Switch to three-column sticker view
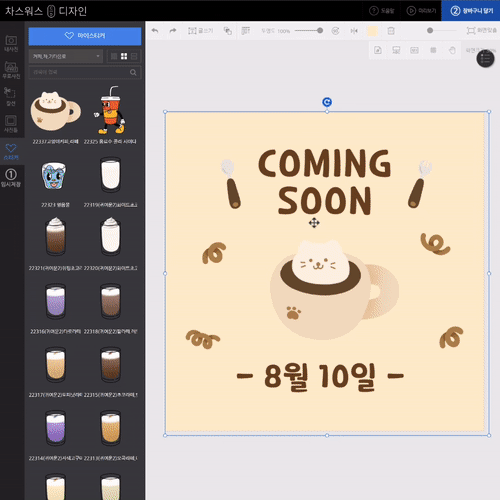Screen dimensions: 500x500 pyautogui.click(x=114, y=56)
